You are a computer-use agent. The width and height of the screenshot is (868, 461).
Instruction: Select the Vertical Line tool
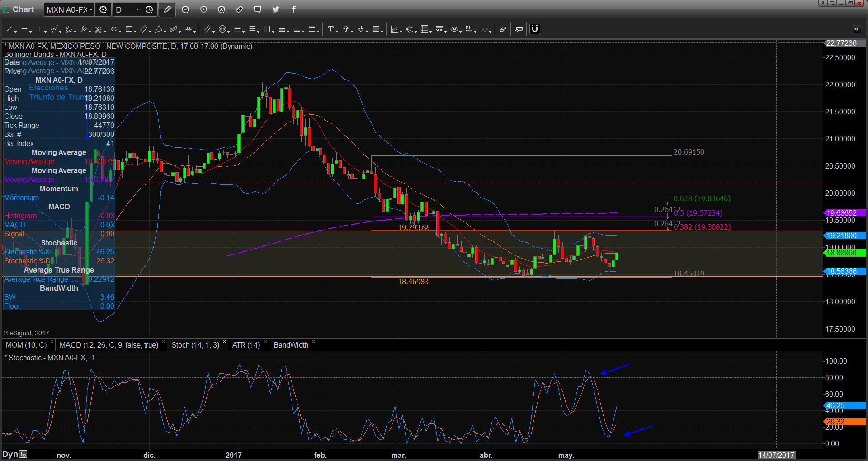point(40,29)
